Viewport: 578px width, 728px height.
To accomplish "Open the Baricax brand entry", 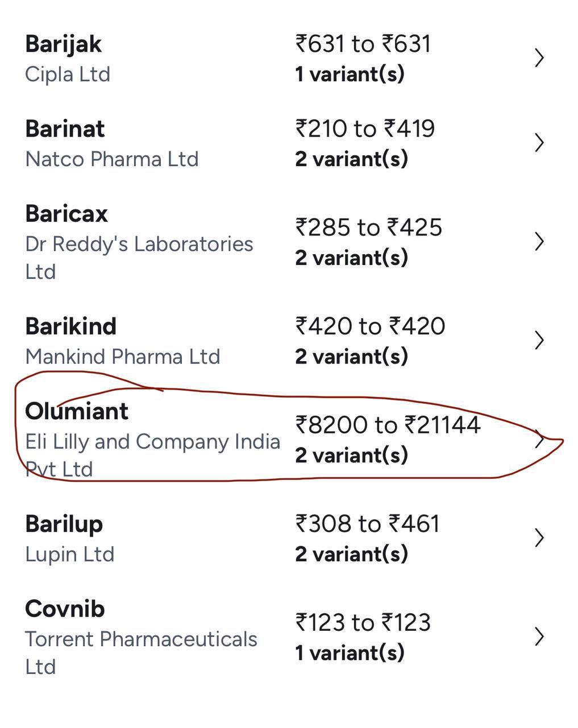I will point(66,214).
